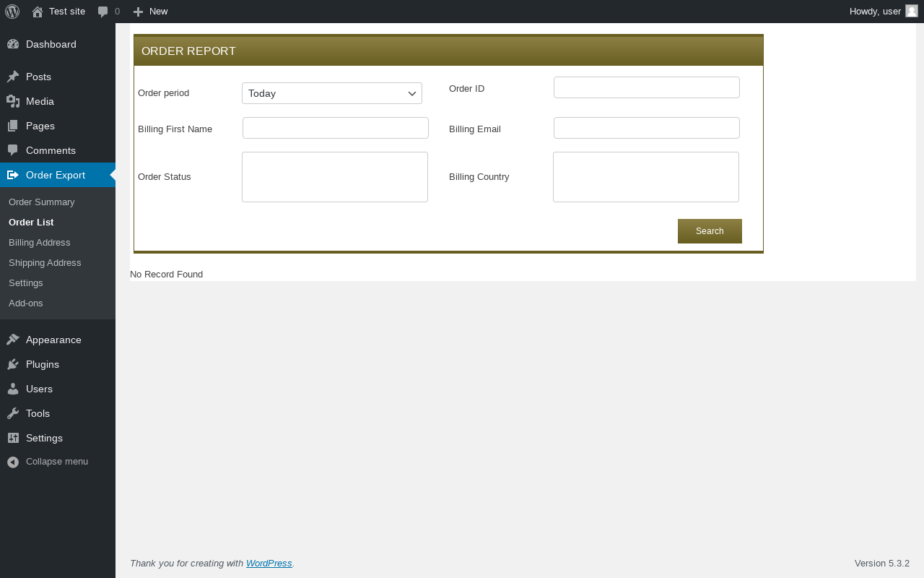
Task: Open Shipping Address submenu
Action: click(x=45, y=262)
